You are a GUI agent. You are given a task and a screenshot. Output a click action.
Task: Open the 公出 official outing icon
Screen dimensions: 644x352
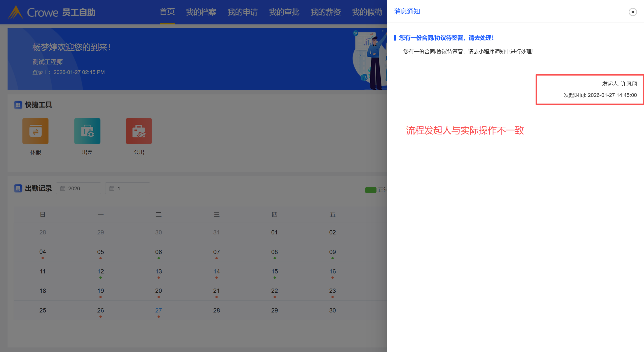coord(139,131)
